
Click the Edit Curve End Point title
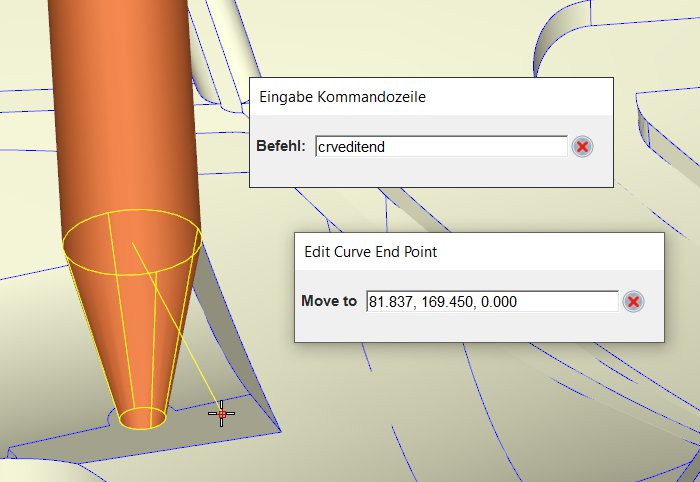pyautogui.click(x=371, y=252)
